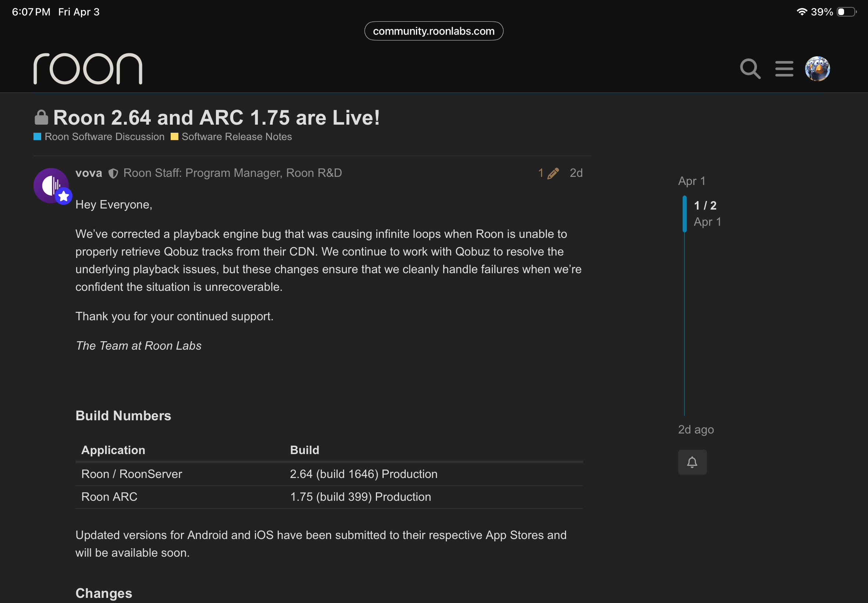
Task: Click the vova username link
Action: point(89,173)
